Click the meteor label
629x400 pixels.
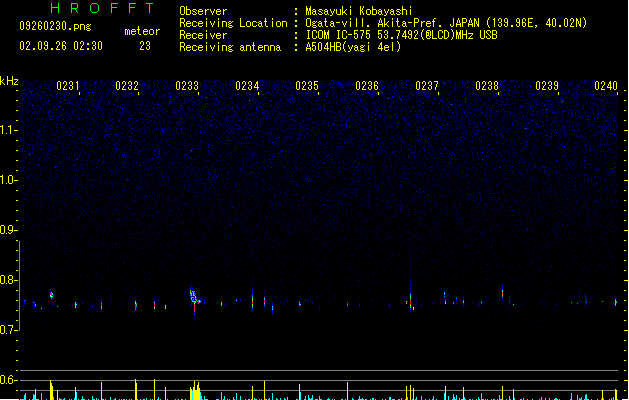[142, 31]
